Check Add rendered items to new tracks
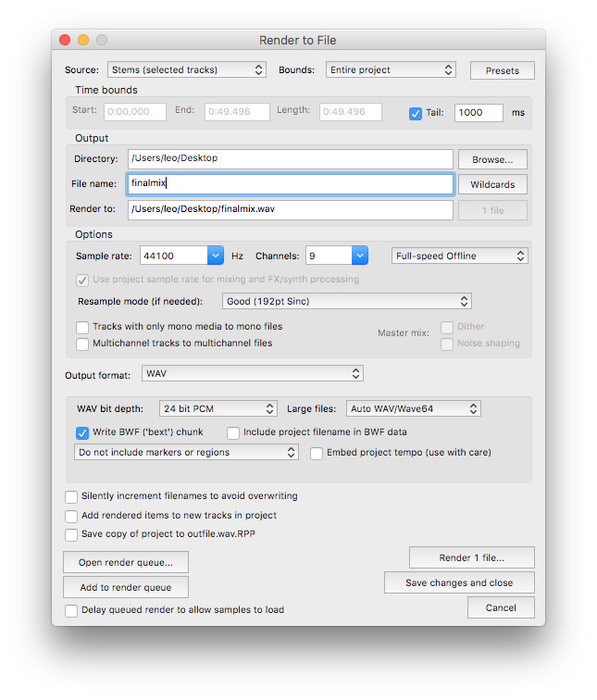The height and width of the screenshot is (700, 597). pos(71,516)
